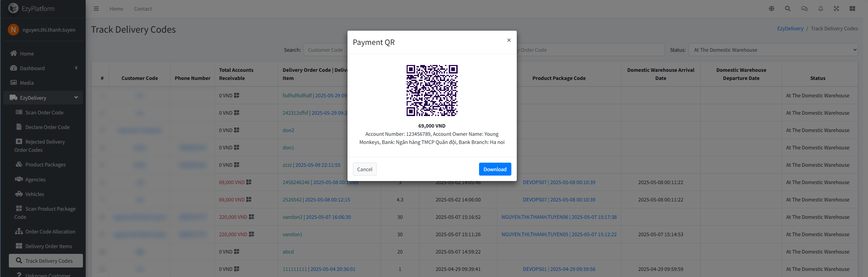The width and height of the screenshot is (868, 277).
Task: Collapse the EzyDelivery sidebar menu
Action: tap(43, 98)
